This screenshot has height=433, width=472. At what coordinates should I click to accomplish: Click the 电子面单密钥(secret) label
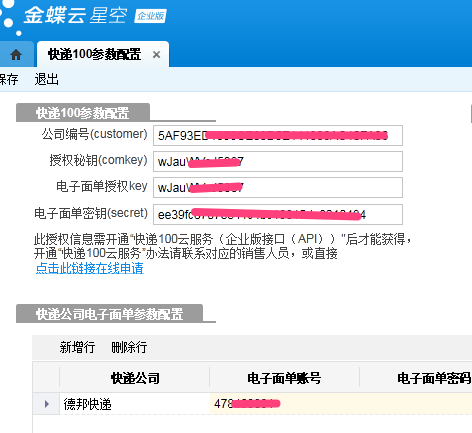[91, 213]
